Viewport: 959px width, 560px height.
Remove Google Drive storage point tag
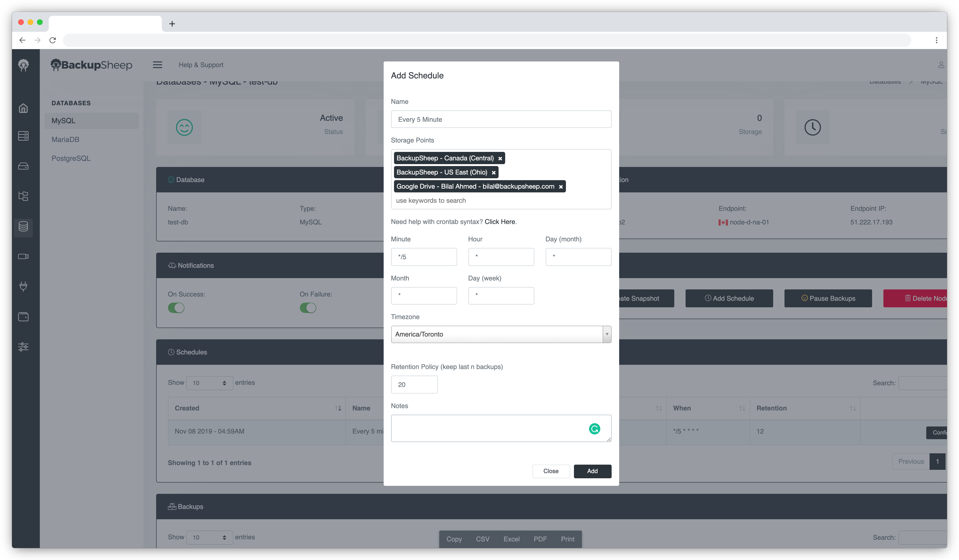pyautogui.click(x=561, y=187)
